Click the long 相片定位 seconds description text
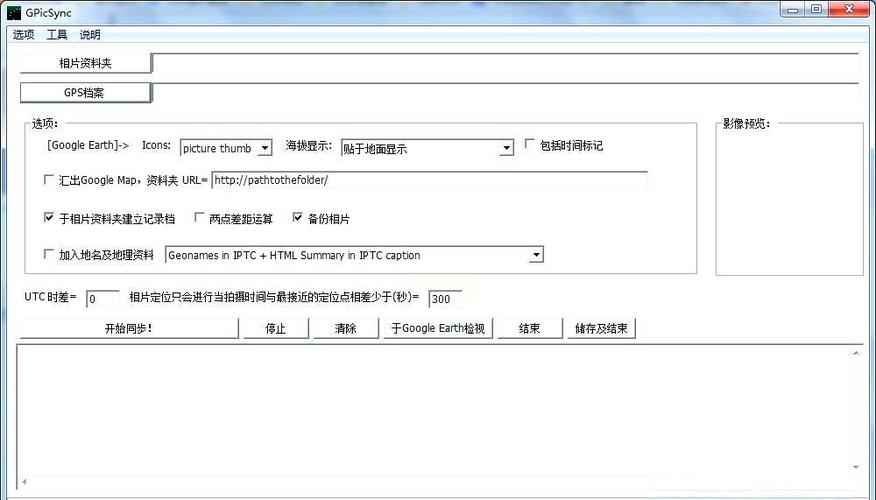 [x=274, y=297]
